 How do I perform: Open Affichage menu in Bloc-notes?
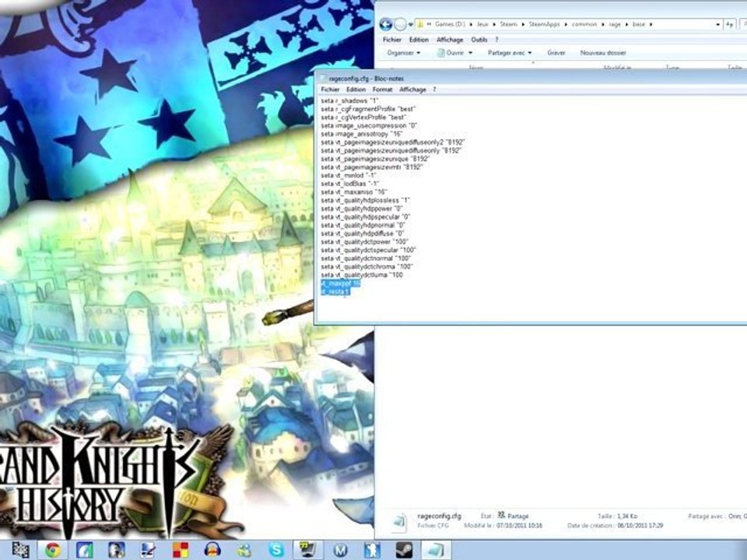(x=412, y=89)
